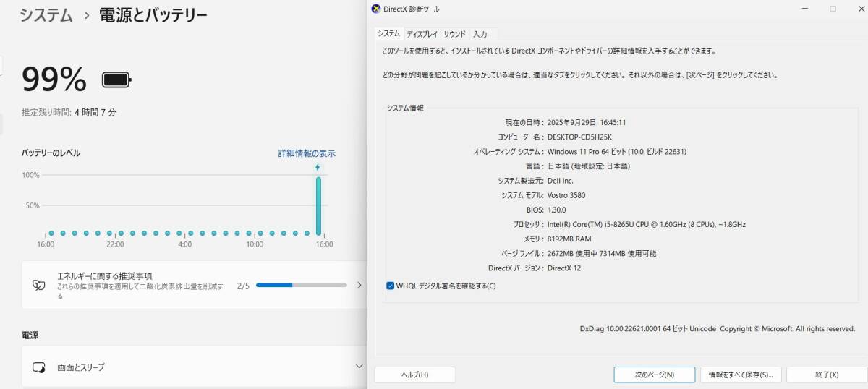The width and height of the screenshot is (868, 389).
Task: Click the page file 2672MB usage value
Action: [602, 254]
